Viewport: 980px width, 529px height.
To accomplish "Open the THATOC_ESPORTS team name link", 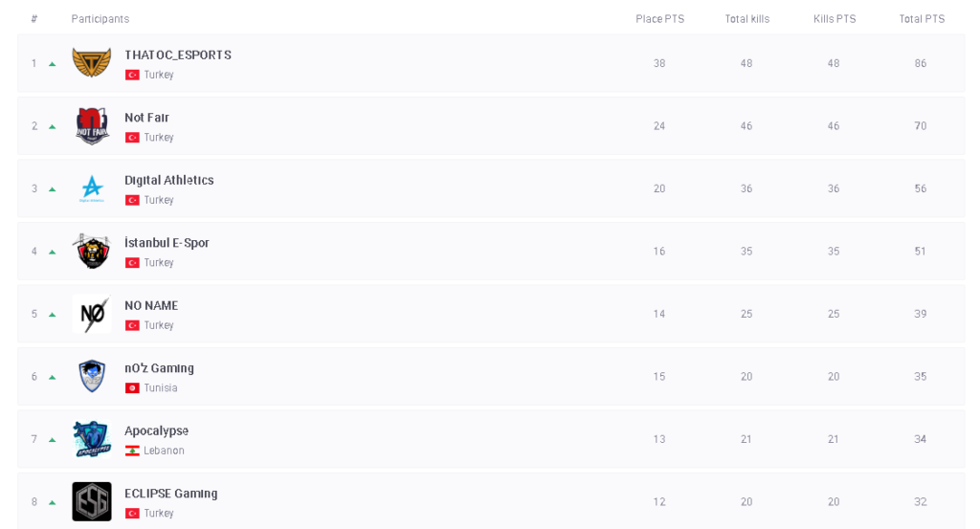I will [x=177, y=55].
